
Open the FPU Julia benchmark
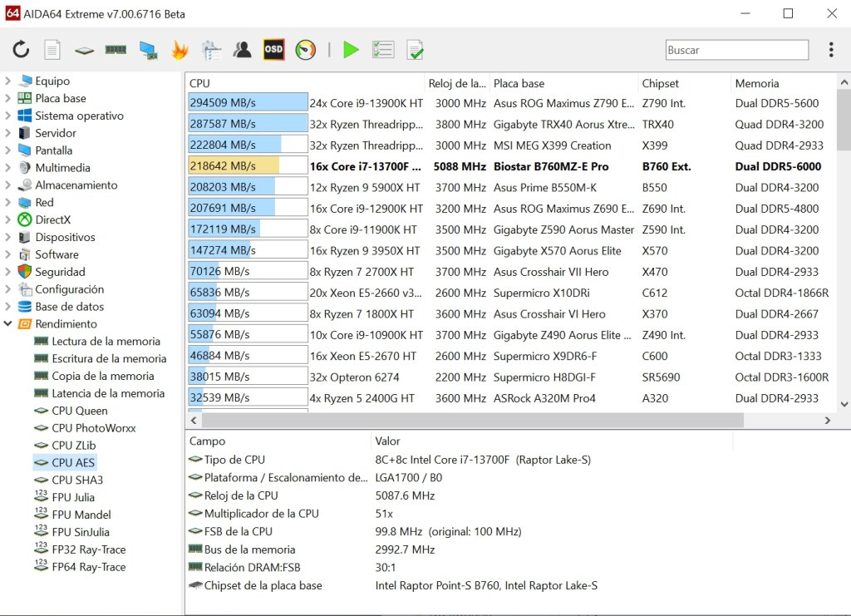tap(73, 498)
